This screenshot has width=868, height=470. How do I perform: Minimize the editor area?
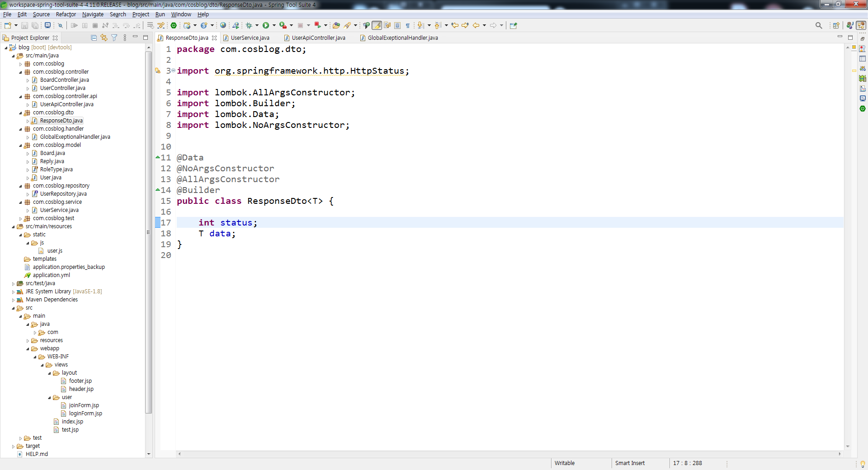(x=840, y=37)
